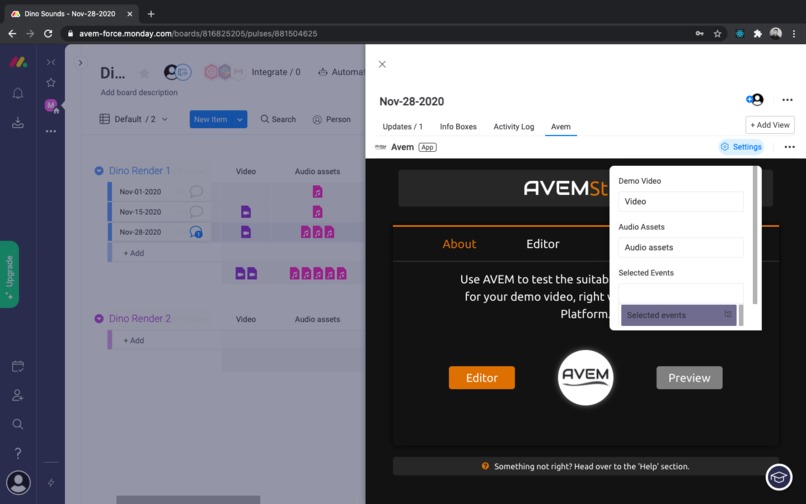Open updates bubble for Nov-28-2020 row
Screen dimensions: 806x504
(x=196, y=232)
